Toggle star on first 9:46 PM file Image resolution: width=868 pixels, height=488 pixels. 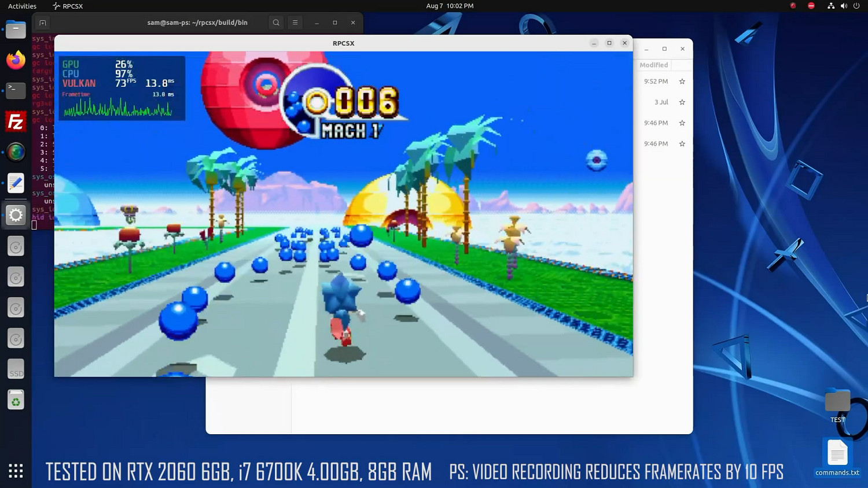coord(682,123)
